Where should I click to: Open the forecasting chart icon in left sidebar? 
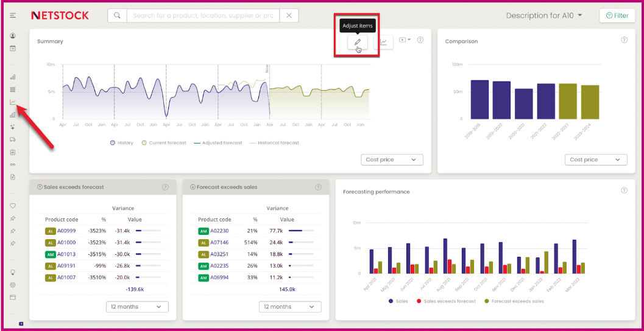[x=13, y=102]
